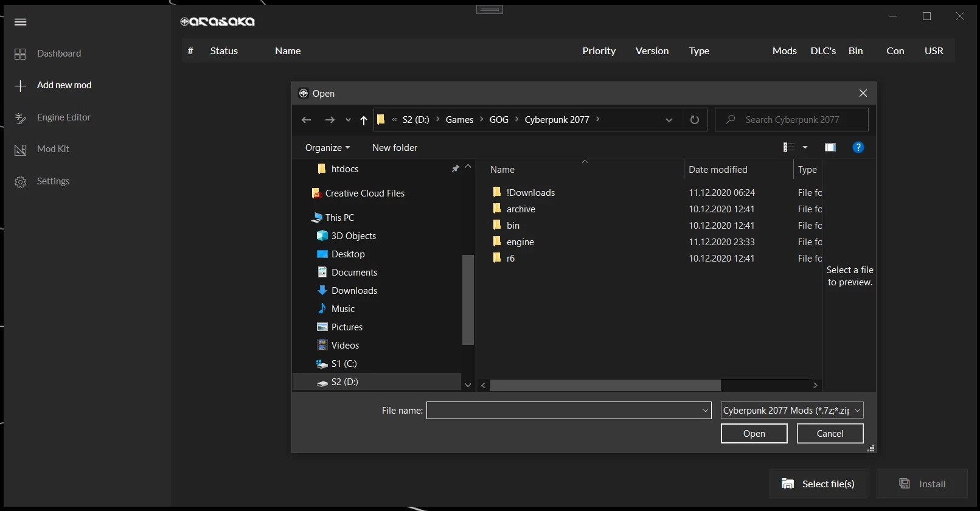Go up one folder level
Screen dimensions: 980x511
pyautogui.click(x=364, y=120)
